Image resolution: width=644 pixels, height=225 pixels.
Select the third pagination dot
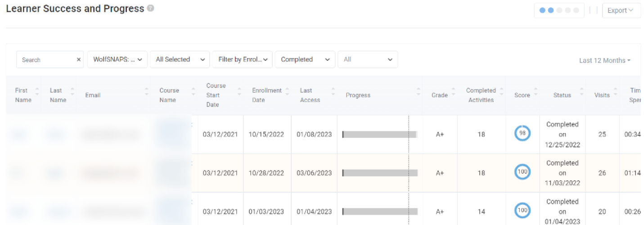coord(559,10)
